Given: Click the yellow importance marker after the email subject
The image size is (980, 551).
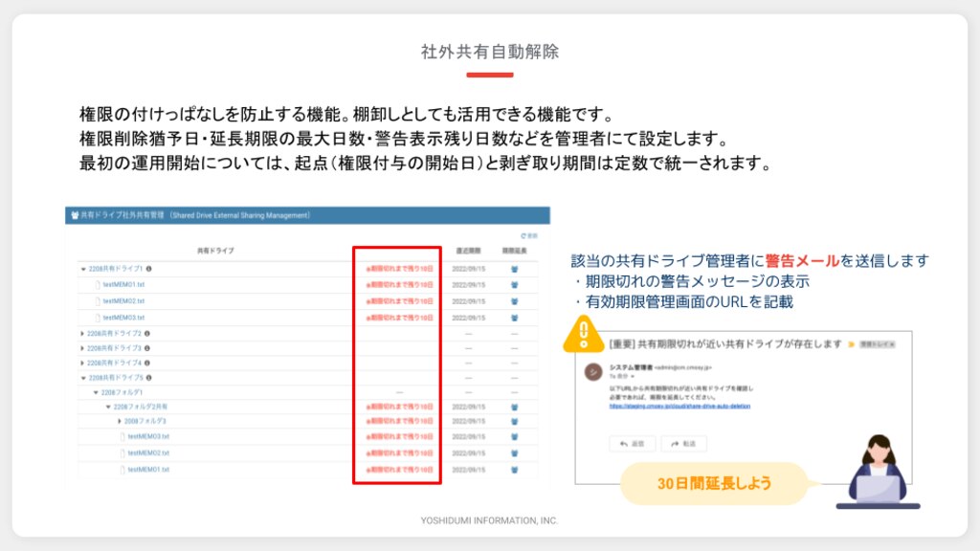Looking at the screenshot, I should pyautogui.click(x=849, y=343).
